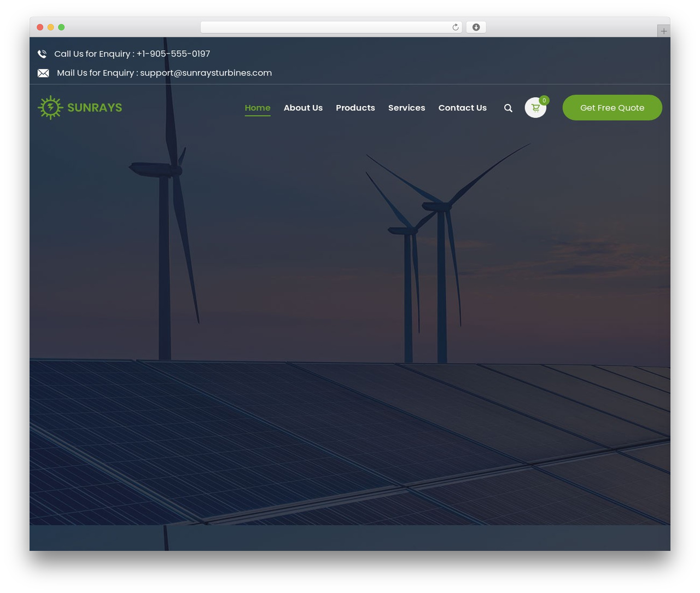Click the envelope mail icon
Screen dimensions: 700x593
[43, 73]
